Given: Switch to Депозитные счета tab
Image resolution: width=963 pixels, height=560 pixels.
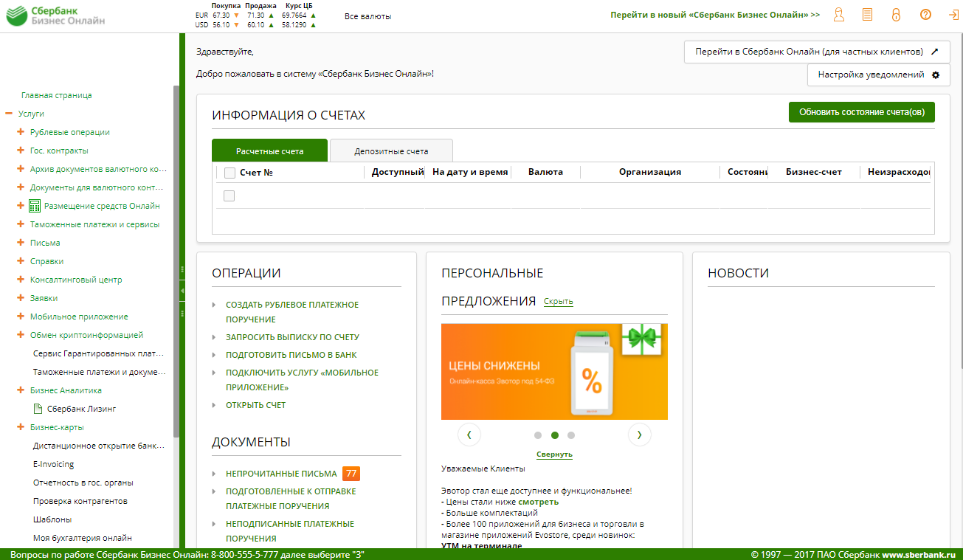Looking at the screenshot, I should point(391,151).
